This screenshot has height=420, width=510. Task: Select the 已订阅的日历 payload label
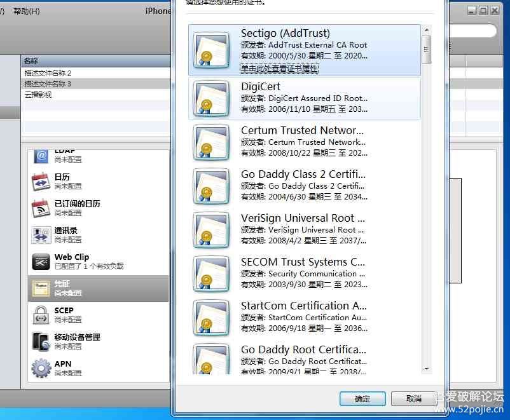pyautogui.click(x=77, y=203)
